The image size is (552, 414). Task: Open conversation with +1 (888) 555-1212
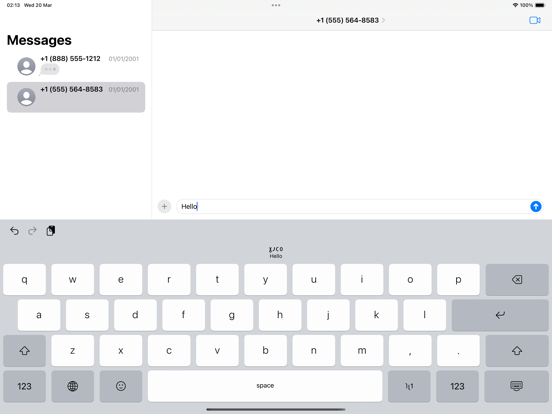coord(76,66)
